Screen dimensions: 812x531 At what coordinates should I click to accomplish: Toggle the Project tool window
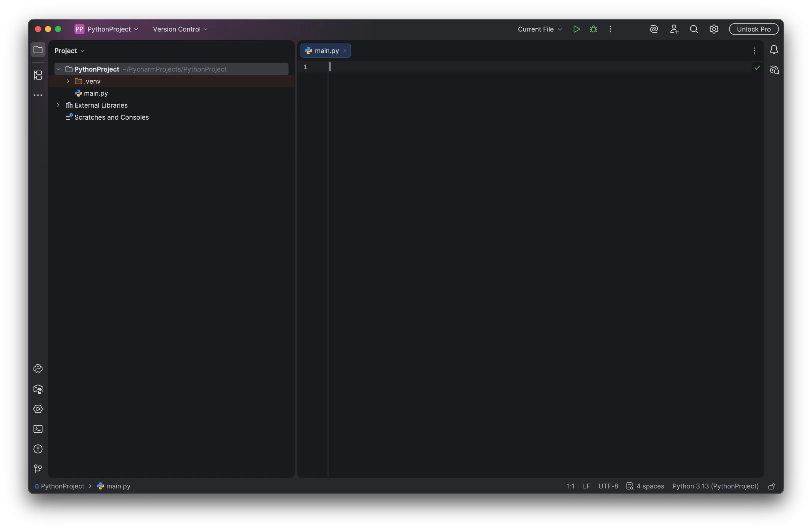38,50
